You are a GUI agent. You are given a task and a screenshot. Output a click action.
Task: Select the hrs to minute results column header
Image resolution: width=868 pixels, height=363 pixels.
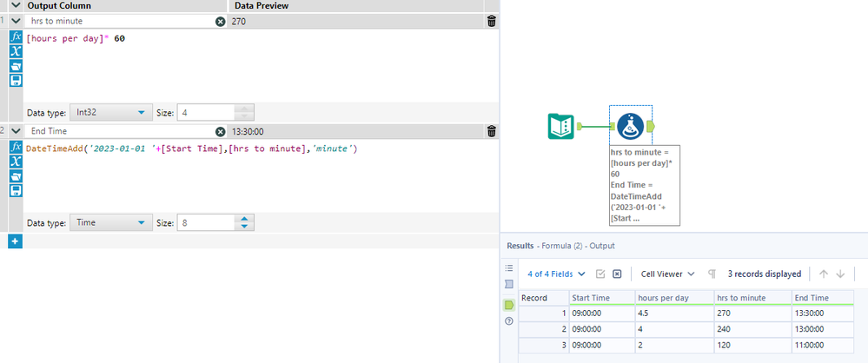click(752, 298)
